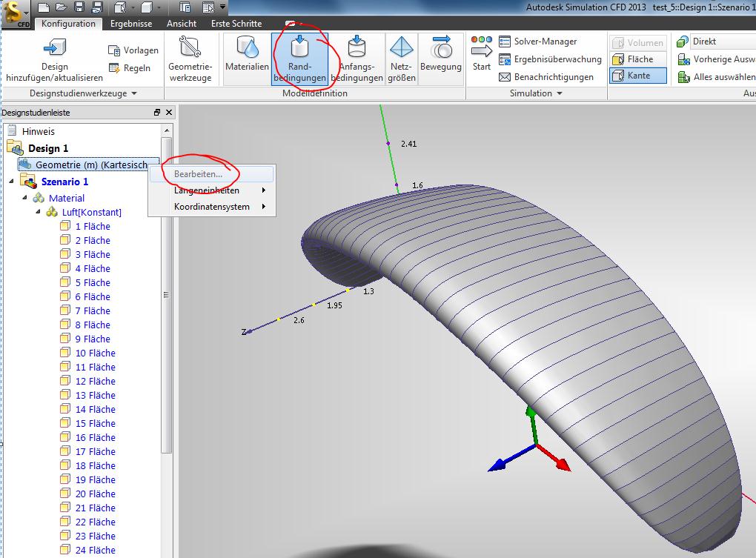Viewport: 756px width, 558px height.
Task: Collapse the Luft[Konstant] tree node
Action: pos(38,211)
